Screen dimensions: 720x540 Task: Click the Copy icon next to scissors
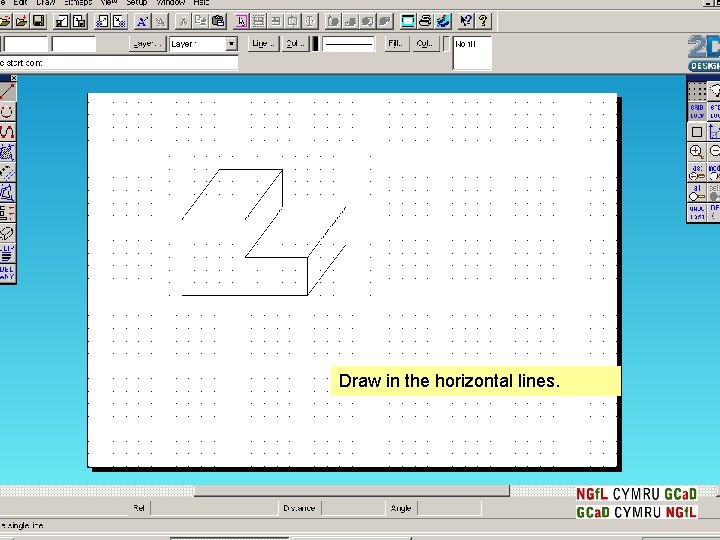pyautogui.click(x=201, y=21)
